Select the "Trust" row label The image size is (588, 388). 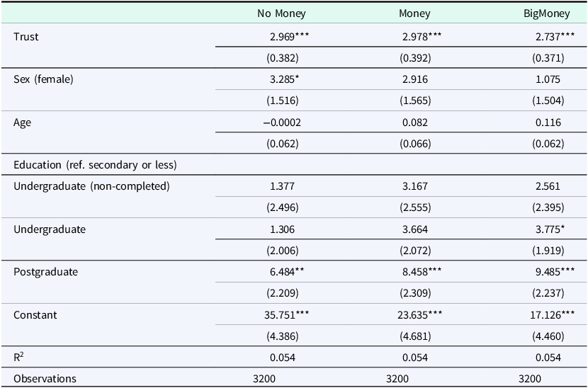pos(26,37)
